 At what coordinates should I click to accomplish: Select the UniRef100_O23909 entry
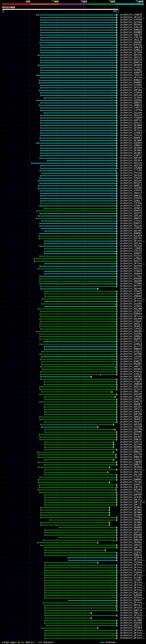[131, 98]
